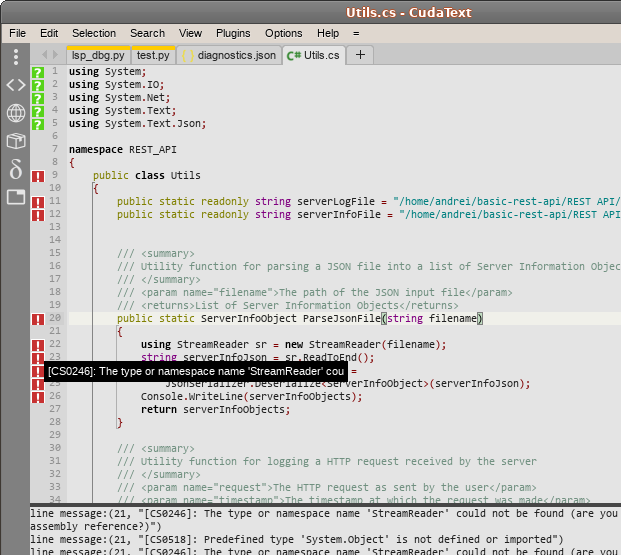Open the Plugins menu
The height and width of the screenshot is (555, 621).
(233, 33)
